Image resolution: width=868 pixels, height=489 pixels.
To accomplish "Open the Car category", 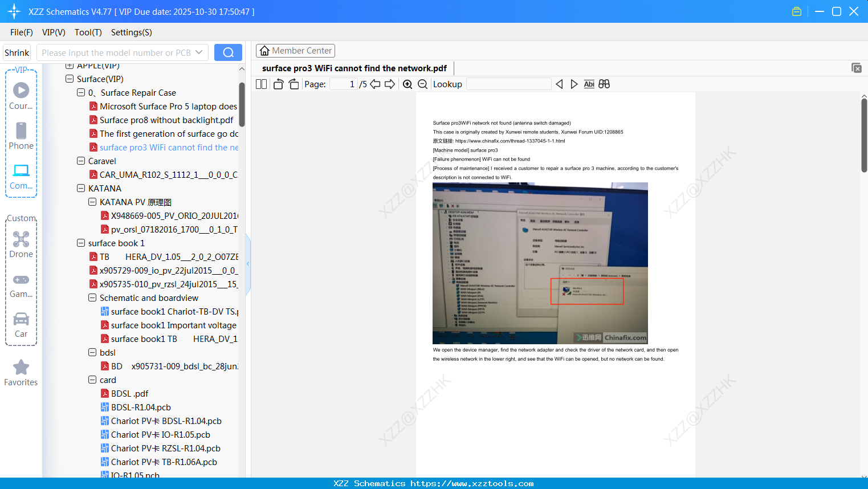I will click(21, 325).
